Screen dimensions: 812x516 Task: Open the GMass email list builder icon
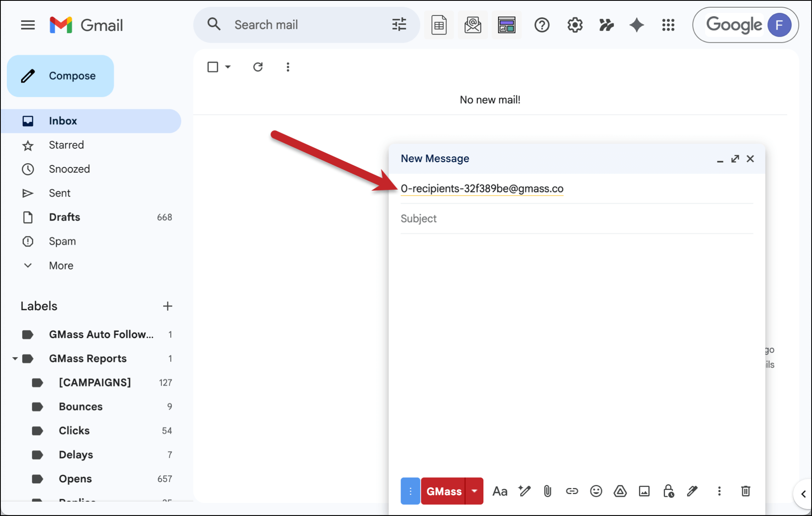pos(472,25)
